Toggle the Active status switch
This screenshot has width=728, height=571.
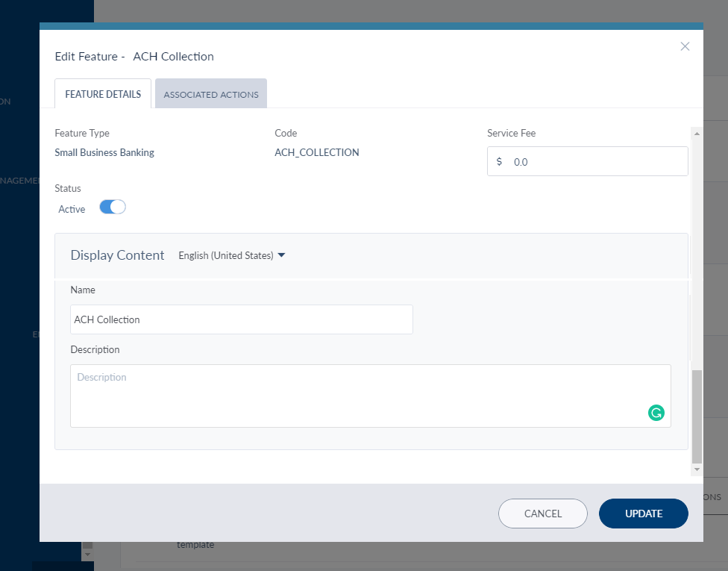(113, 208)
